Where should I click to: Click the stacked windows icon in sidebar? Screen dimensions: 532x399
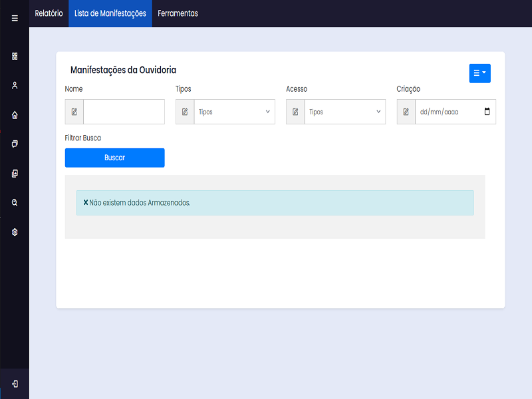tap(15, 144)
